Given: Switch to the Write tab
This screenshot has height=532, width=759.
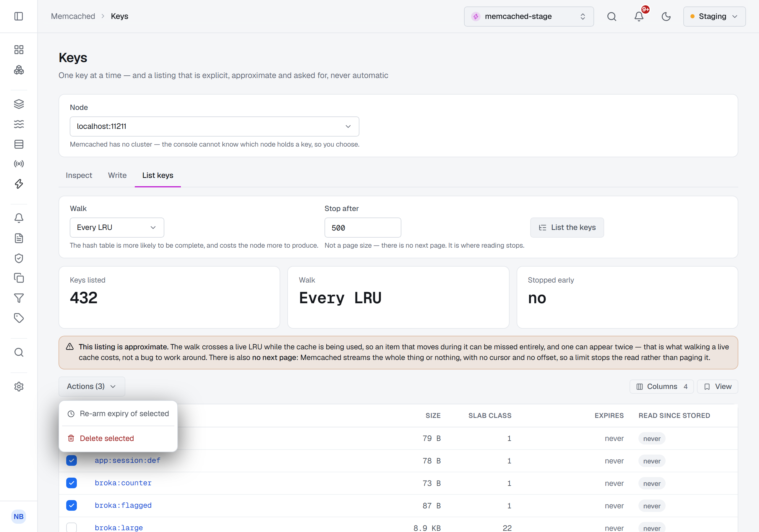Looking at the screenshot, I should tap(117, 175).
